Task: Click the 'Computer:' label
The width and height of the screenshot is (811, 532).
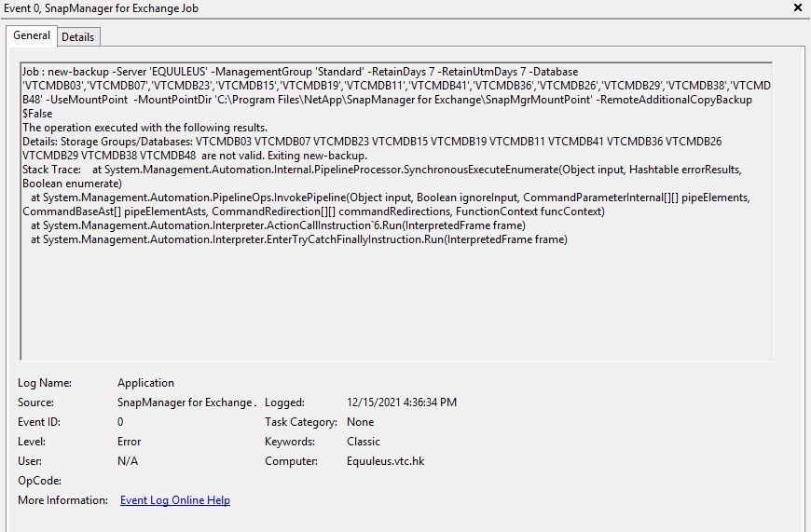Action: pos(292,462)
